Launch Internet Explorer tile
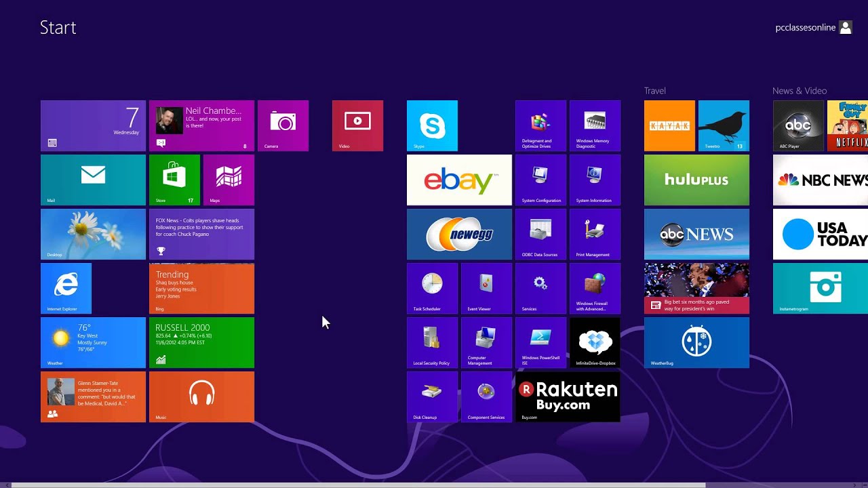868x488 pixels. click(66, 288)
